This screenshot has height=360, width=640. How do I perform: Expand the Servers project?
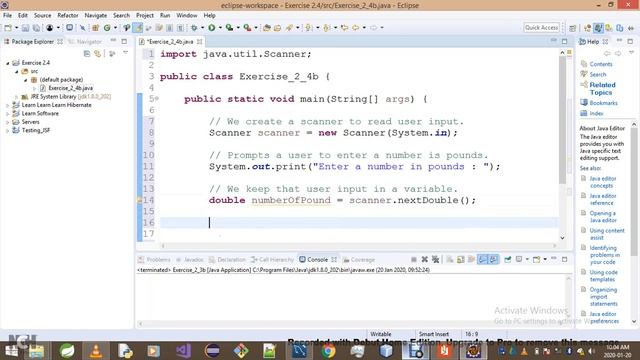click(7, 122)
